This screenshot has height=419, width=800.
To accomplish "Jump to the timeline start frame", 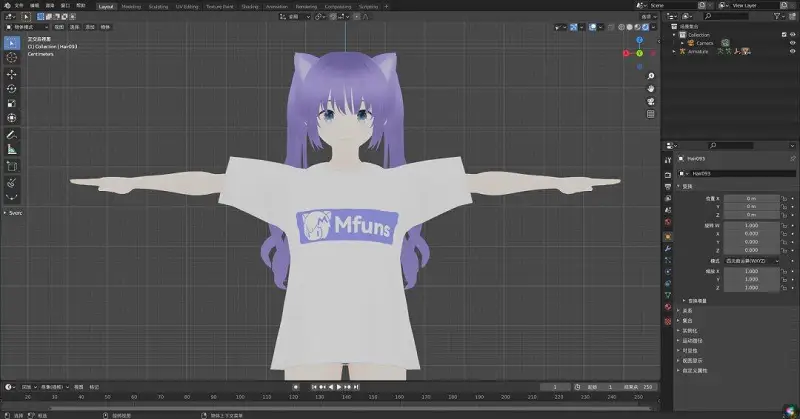I will [314, 387].
